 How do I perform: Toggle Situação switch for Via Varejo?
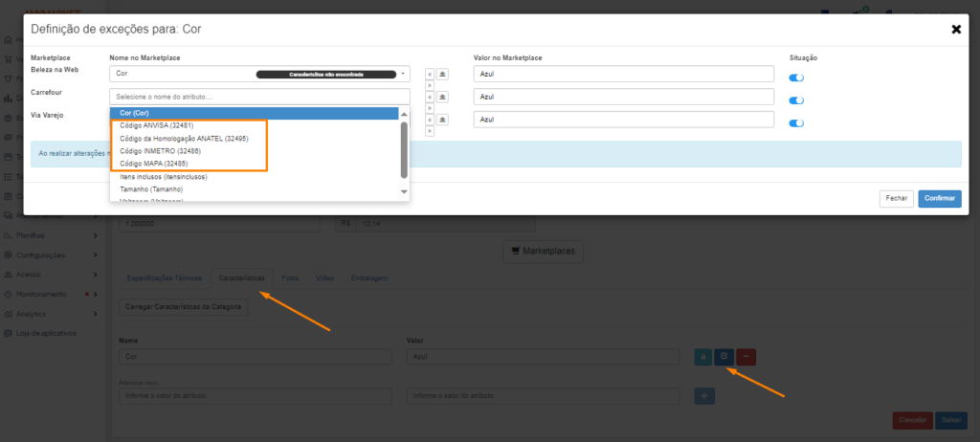point(796,123)
